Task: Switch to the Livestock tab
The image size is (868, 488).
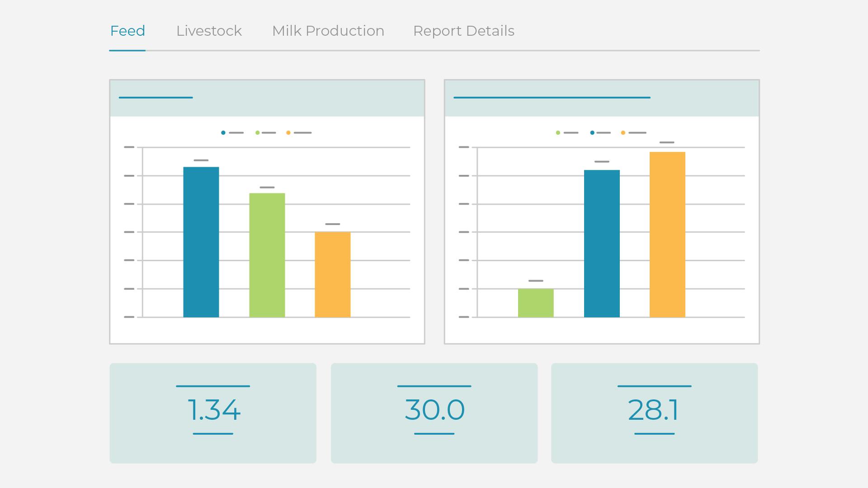Action: (209, 31)
